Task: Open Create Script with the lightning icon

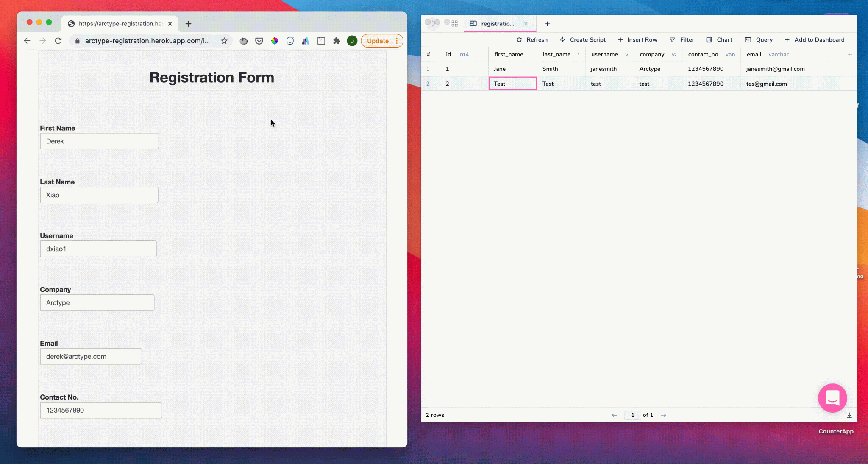Action: [583, 39]
